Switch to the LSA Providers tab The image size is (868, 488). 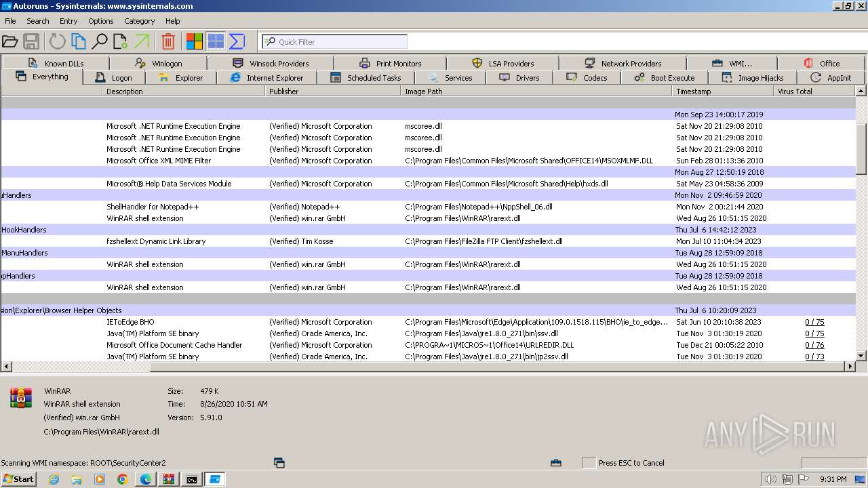tap(502, 63)
